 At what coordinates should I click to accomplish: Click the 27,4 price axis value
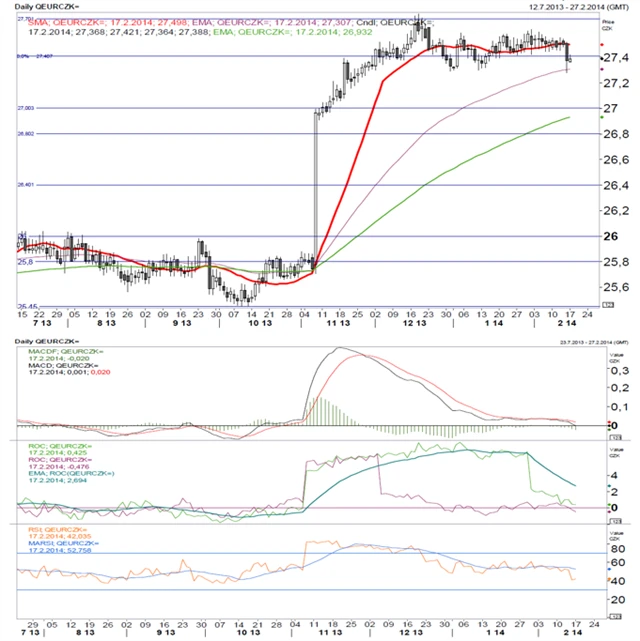(616, 58)
